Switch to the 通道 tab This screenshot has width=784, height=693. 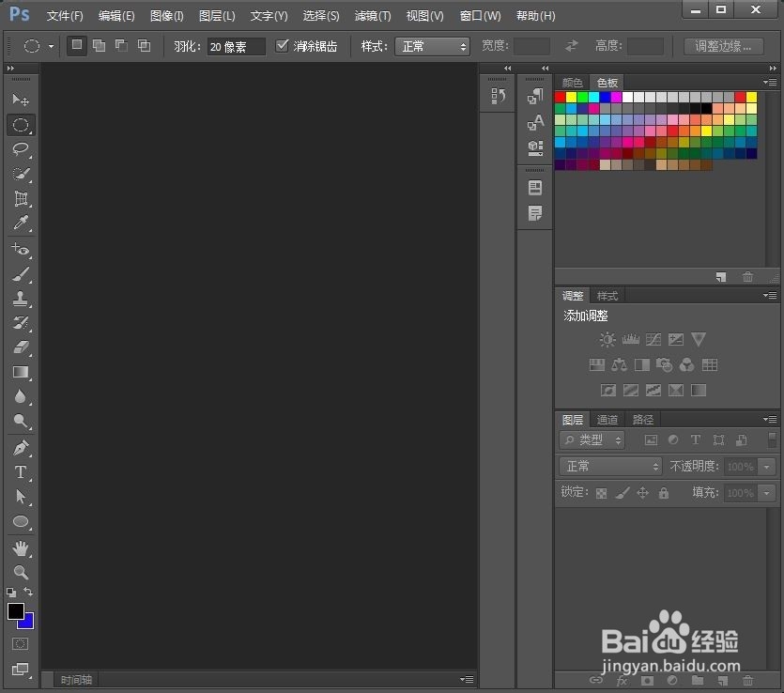tap(607, 420)
